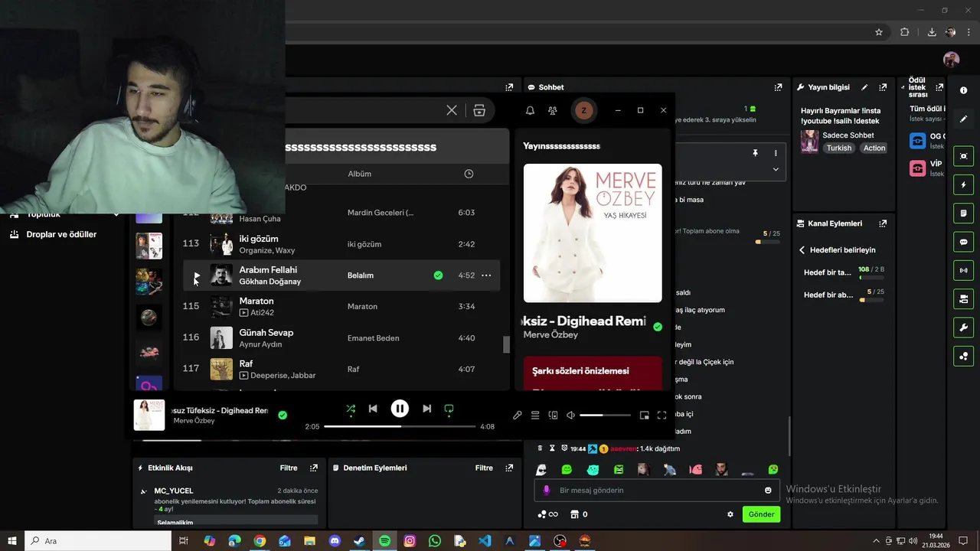
Task: Sort playlist by Albüm column
Action: tap(359, 174)
